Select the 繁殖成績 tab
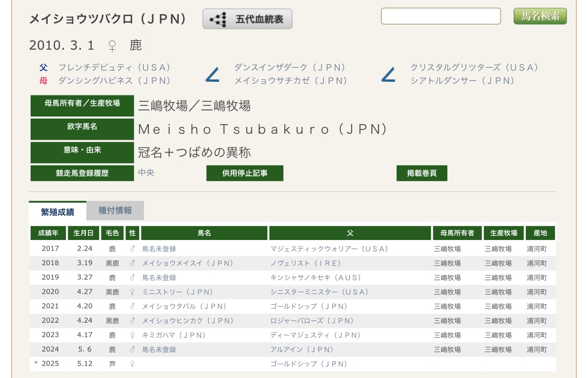Screen dimensions: 588x378 (x=57, y=212)
